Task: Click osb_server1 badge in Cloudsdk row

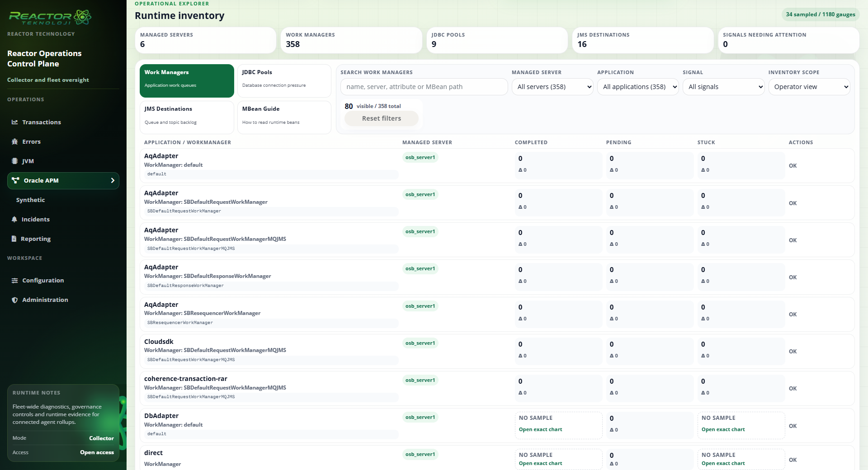Action: click(420, 343)
